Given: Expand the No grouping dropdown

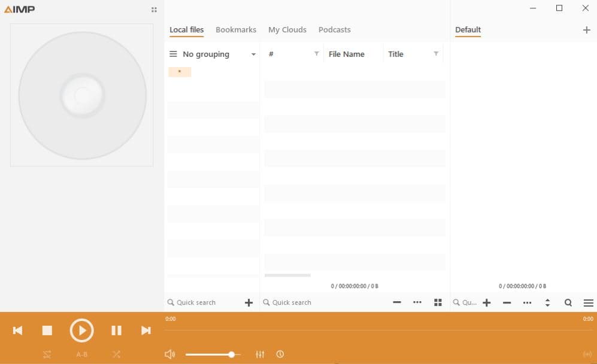Looking at the screenshot, I should pos(253,54).
